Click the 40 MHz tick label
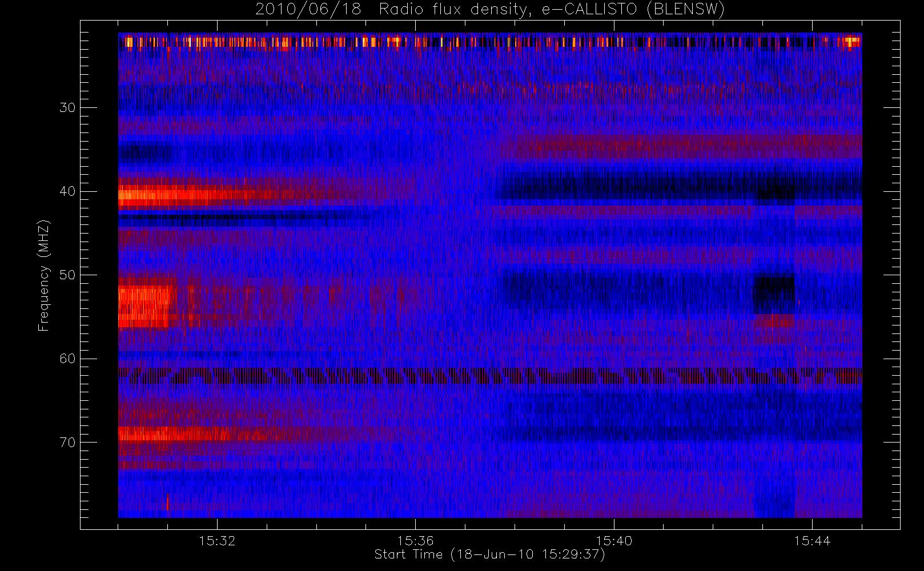The width and height of the screenshot is (924, 571). [67, 191]
